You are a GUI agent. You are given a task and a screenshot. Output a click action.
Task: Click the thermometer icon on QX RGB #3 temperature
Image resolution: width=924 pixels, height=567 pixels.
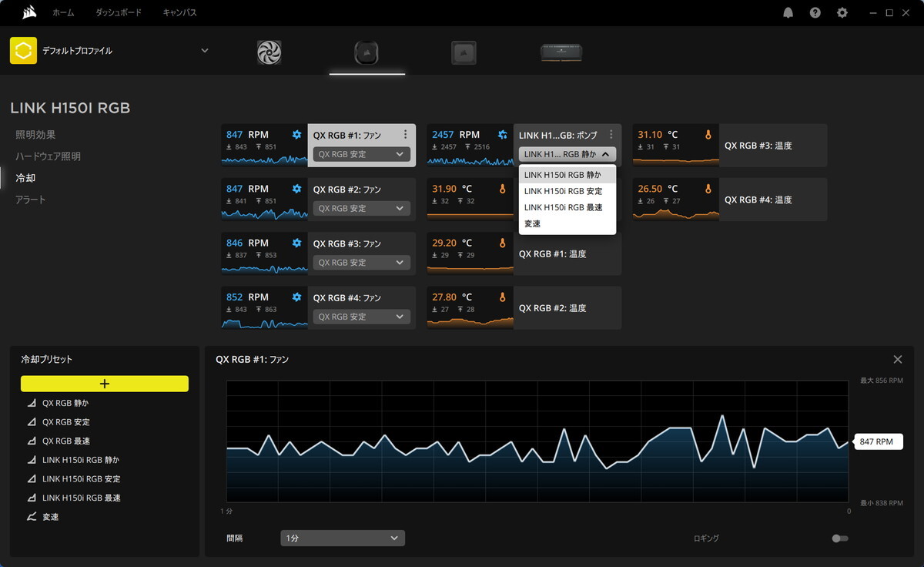pyautogui.click(x=708, y=135)
